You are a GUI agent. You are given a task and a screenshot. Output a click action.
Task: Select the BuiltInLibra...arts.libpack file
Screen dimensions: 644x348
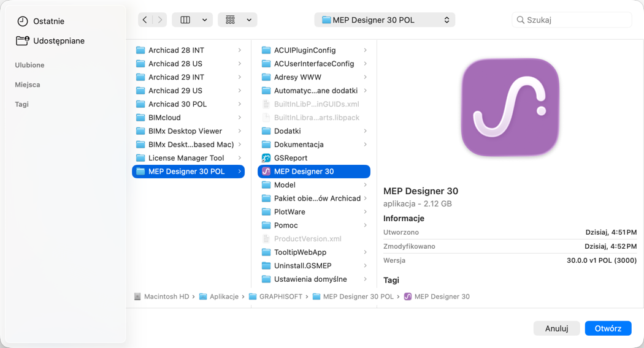(314, 118)
